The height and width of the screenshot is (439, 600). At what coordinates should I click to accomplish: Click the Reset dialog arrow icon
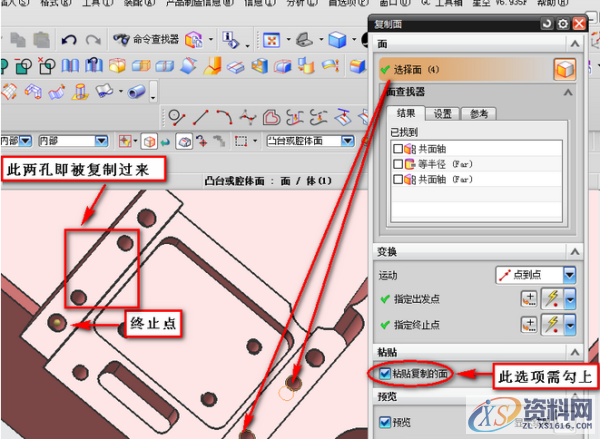click(547, 24)
